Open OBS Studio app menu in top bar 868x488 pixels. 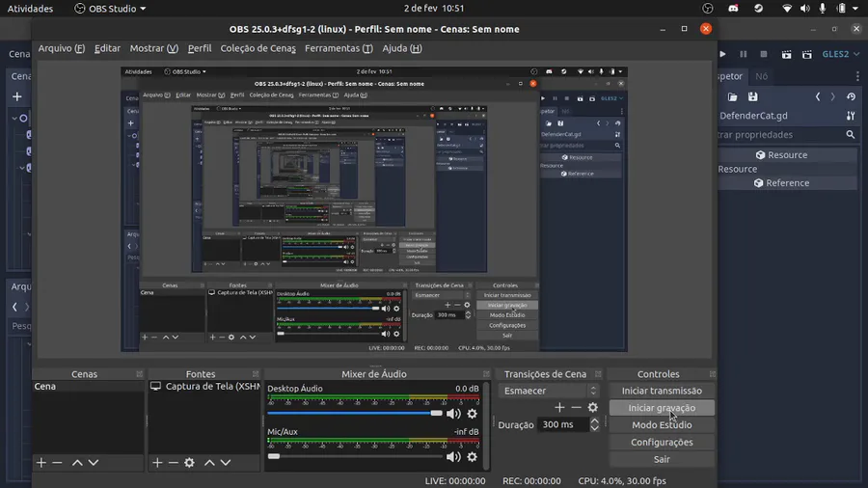(x=110, y=9)
